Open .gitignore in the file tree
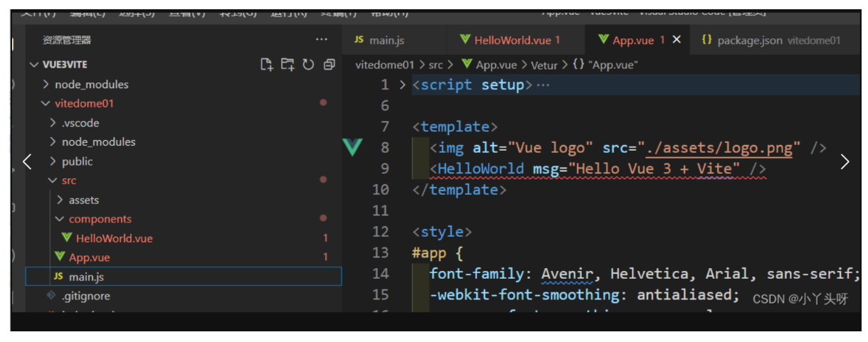Screen dimensions: 868x342 tap(78, 296)
